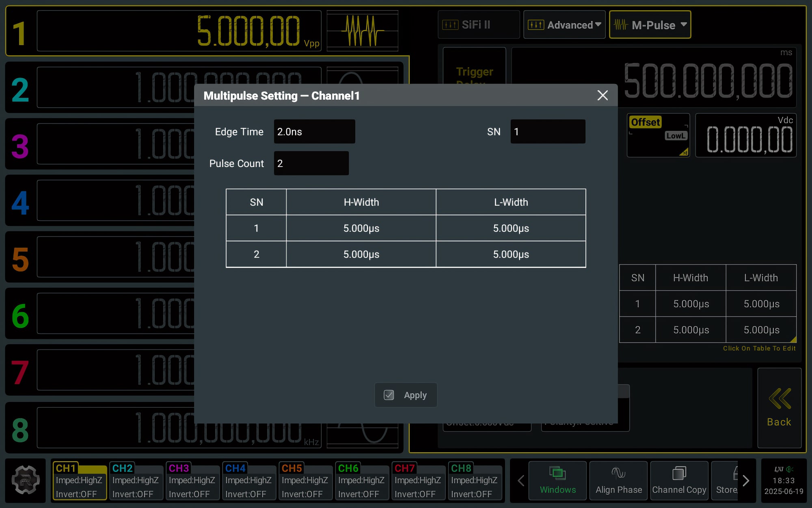Select the CH4 channel status tab

(249, 481)
